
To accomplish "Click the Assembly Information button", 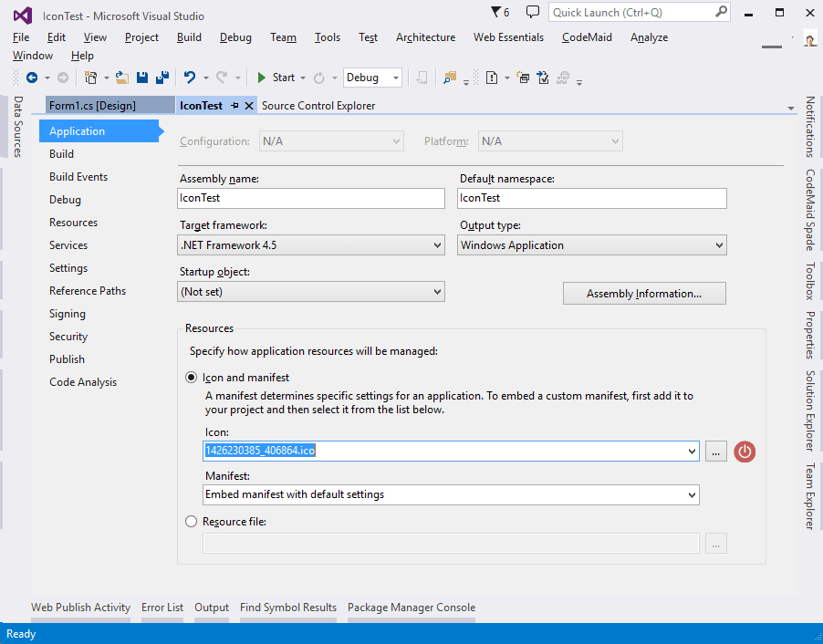I will pyautogui.click(x=643, y=294).
